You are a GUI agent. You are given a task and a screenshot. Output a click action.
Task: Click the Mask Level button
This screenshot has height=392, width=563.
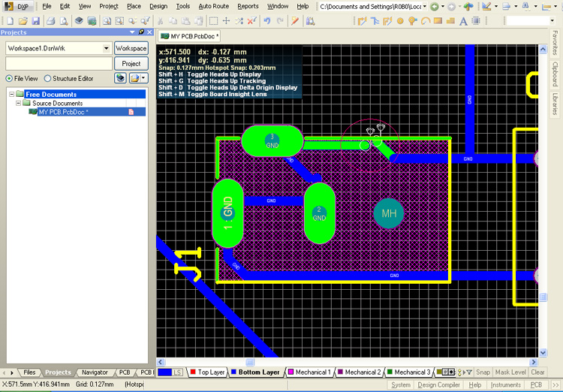pyautogui.click(x=510, y=372)
